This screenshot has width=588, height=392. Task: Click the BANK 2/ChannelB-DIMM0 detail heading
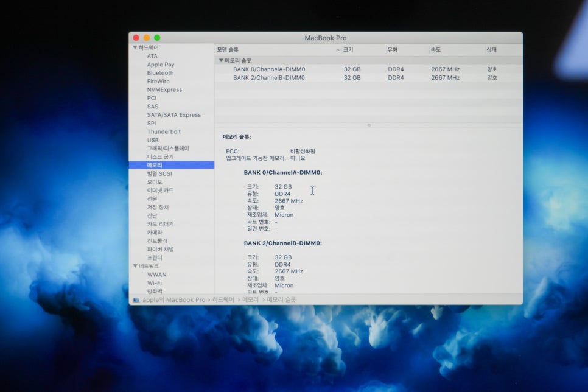click(x=283, y=243)
